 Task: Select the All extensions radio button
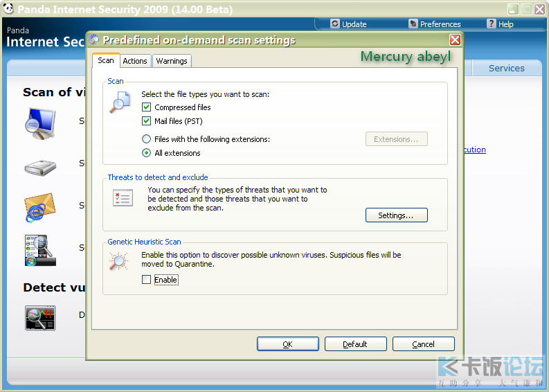click(x=146, y=153)
